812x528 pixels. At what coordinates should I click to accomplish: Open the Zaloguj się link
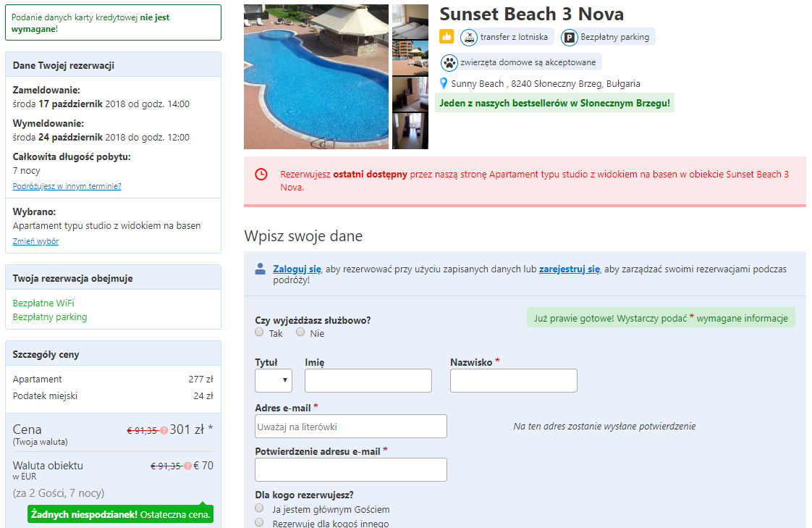(x=297, y=269)
